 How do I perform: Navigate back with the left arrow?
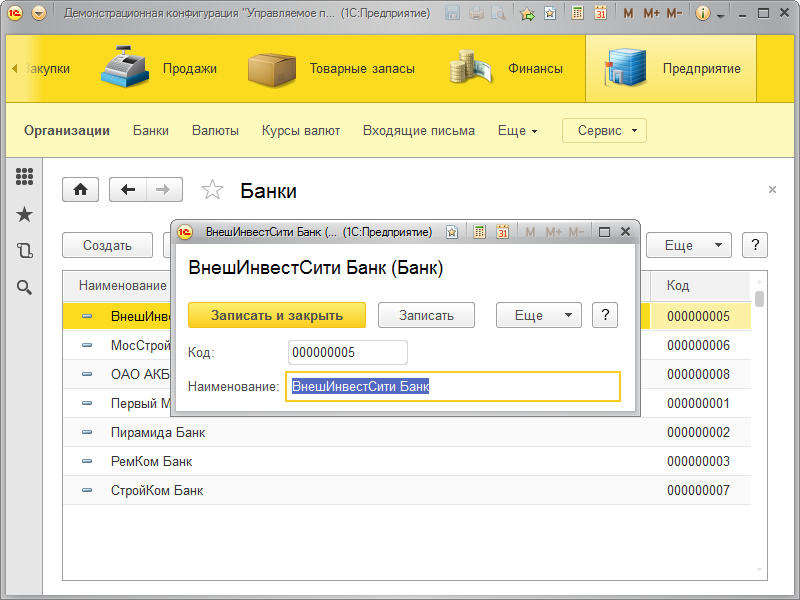click(x=128, y=190)
